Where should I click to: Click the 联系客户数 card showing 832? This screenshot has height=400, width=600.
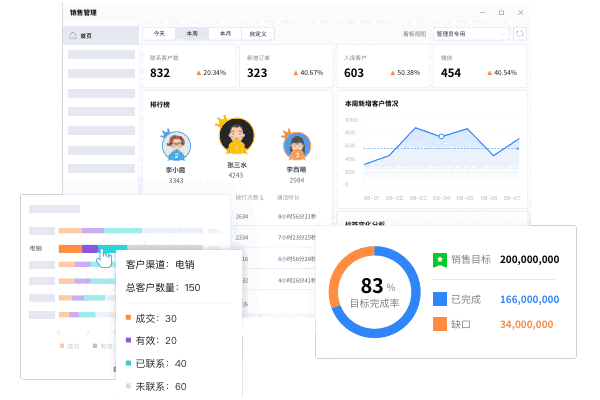(x=189, y=66)
